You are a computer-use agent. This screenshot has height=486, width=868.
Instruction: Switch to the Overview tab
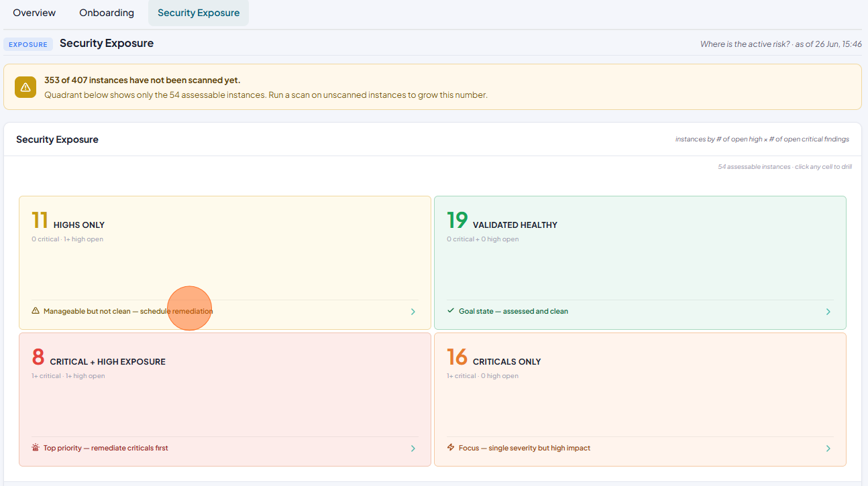pyautogui.click(x=34, y=13)
